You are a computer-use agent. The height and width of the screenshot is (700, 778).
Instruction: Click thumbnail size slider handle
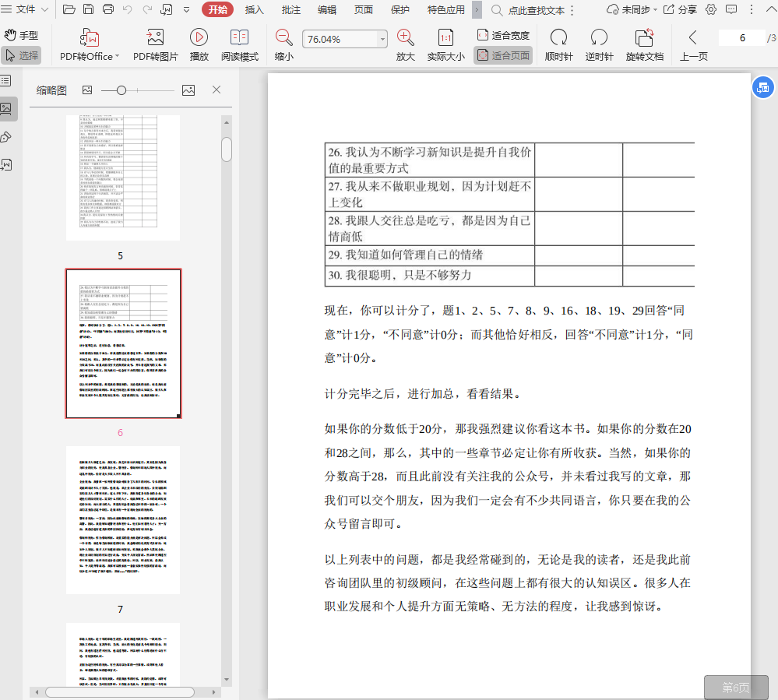[121, 90]
